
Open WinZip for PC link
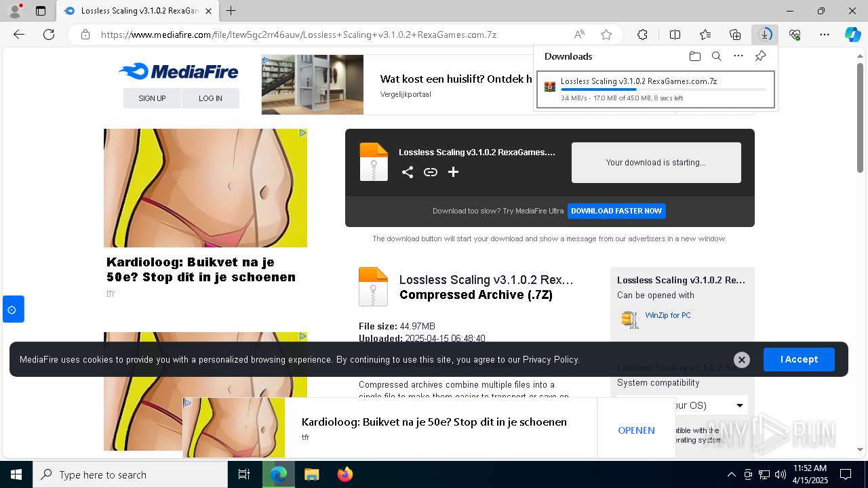668,315
